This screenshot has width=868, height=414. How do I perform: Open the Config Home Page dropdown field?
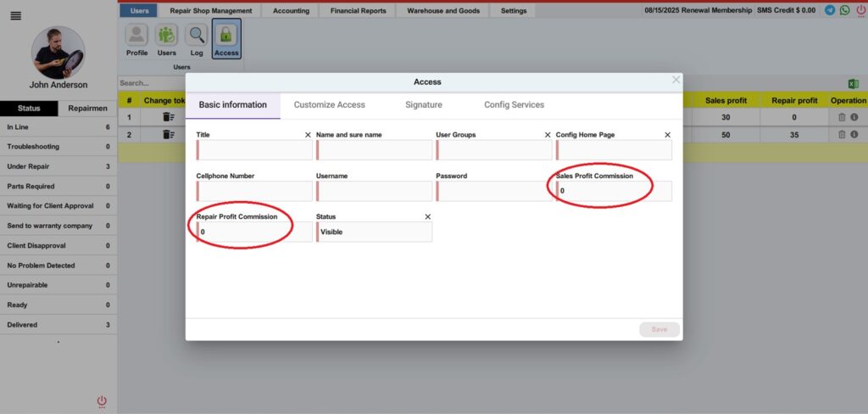pyautogui.click(x=614, y=149)
